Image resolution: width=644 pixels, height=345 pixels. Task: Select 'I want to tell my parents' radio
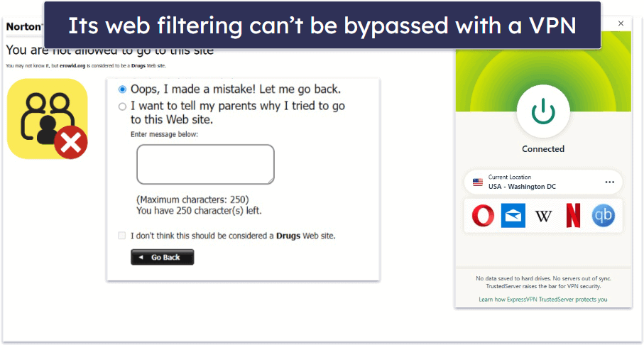(122, 106)
